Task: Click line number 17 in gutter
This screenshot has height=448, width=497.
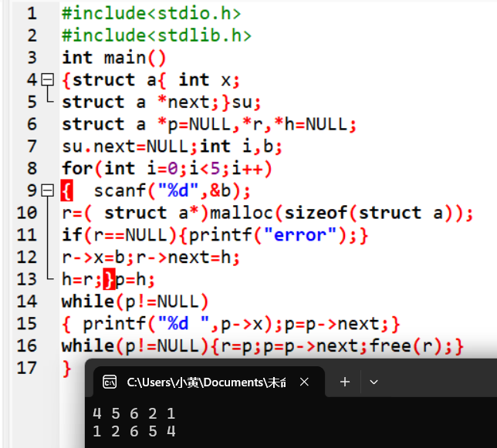Action: point(27,368)
